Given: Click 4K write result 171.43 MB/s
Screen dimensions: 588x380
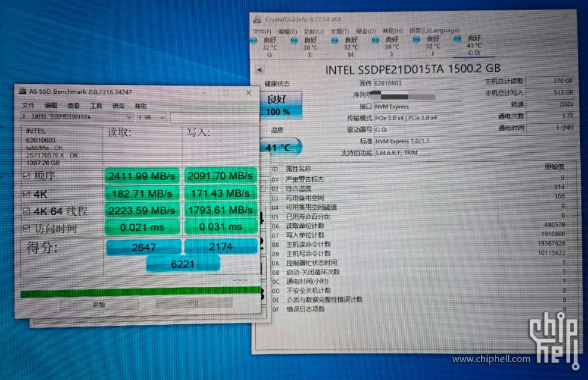Looking at the screenshot, I should click(x=220, y=194).
